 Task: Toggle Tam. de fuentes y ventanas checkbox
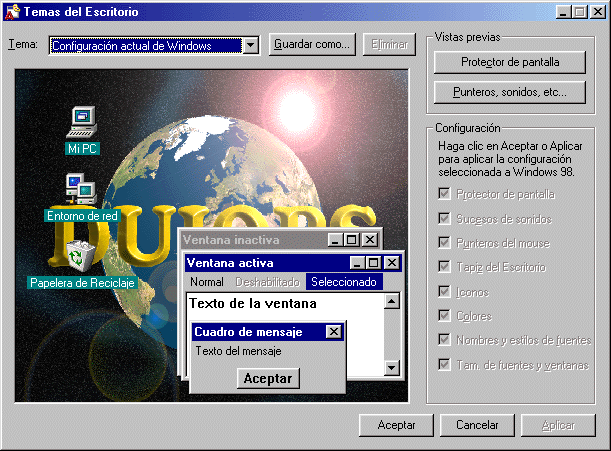click(444, 364)
